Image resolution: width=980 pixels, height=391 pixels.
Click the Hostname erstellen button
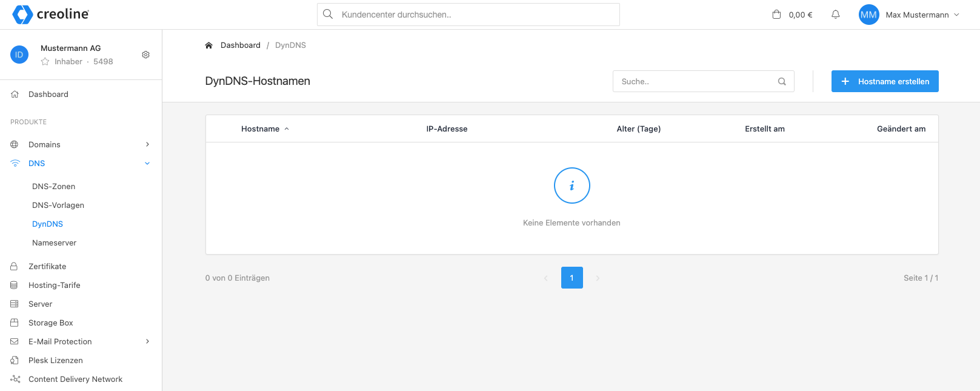pyautogui.click(x=884, y=81)
